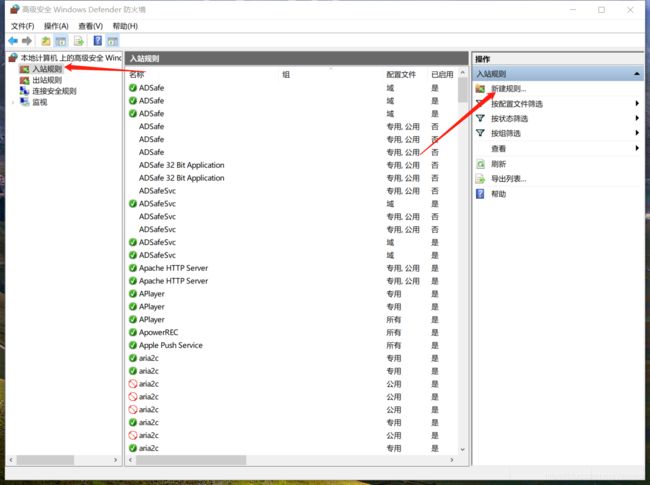Viewport: 650px width, 485px height.
Task: Open the 查看(V) menu
Action: click(90, 26)
